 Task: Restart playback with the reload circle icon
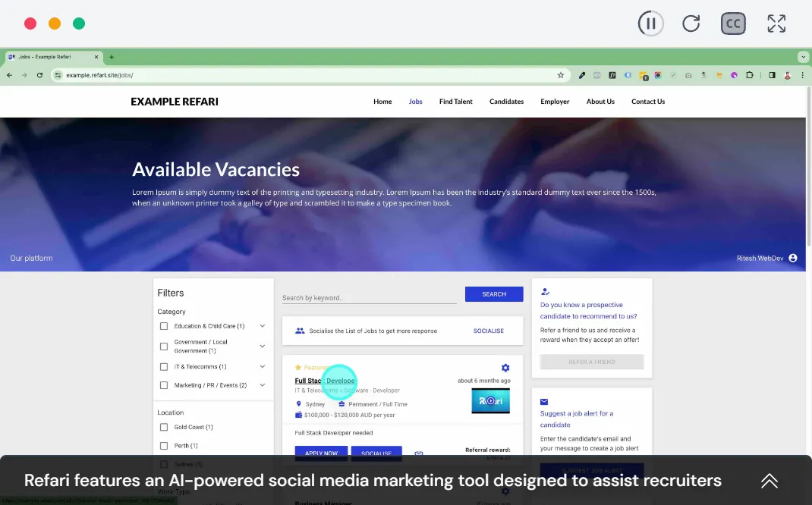(x=691, y=24)
